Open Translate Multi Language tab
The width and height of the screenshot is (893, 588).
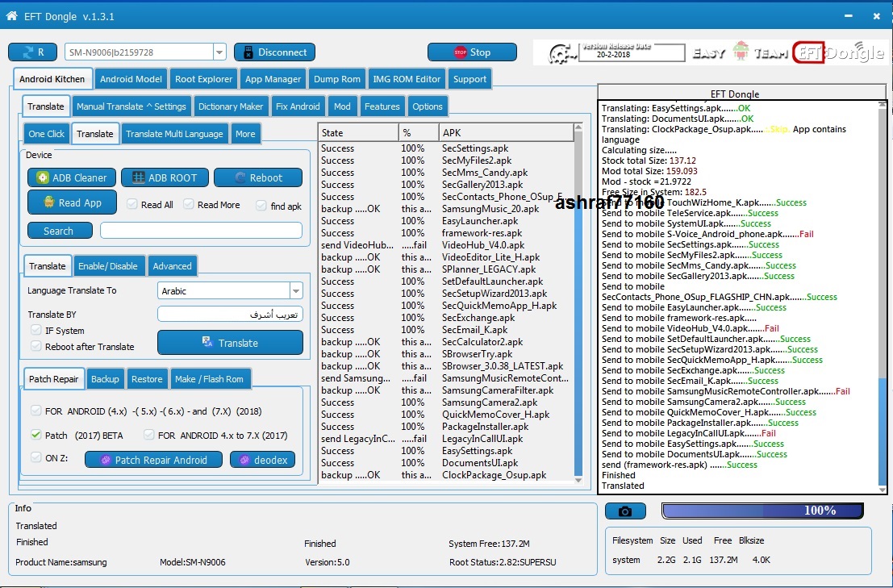pos(174,134)
